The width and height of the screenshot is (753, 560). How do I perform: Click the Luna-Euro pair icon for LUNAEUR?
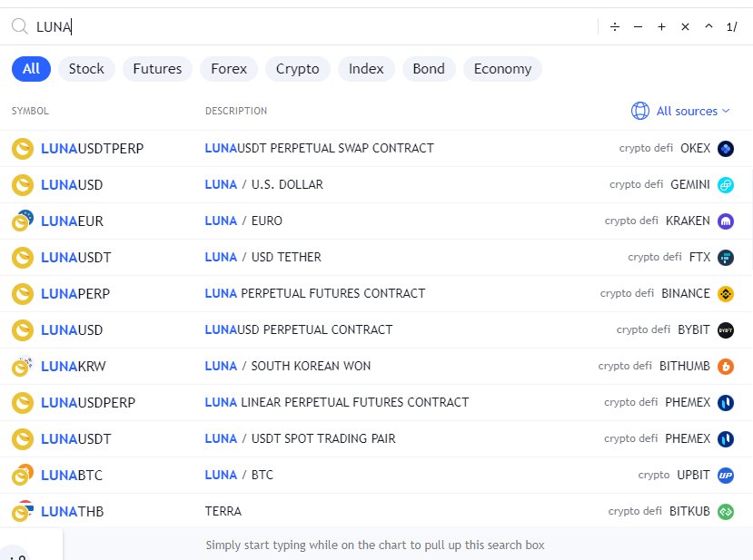[23, 221]
